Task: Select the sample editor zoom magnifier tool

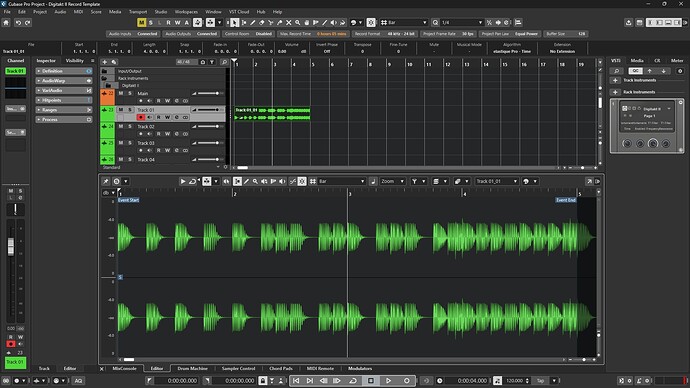Action: pos(255,181)
